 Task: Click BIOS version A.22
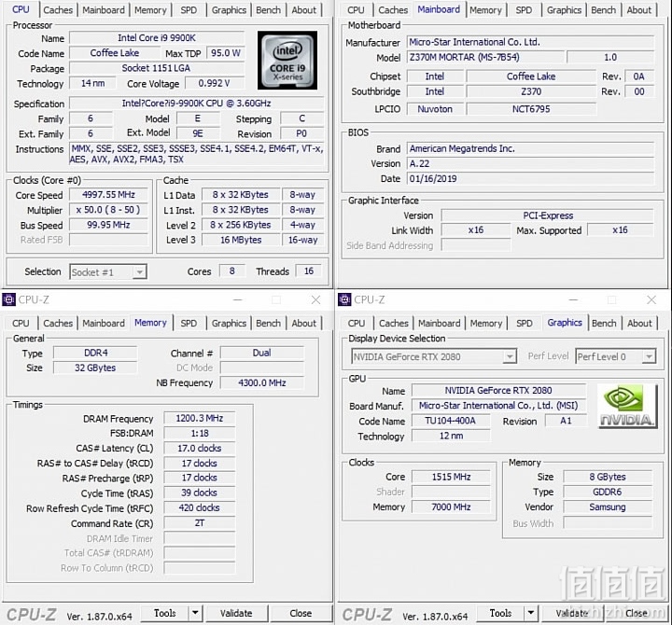530,163
